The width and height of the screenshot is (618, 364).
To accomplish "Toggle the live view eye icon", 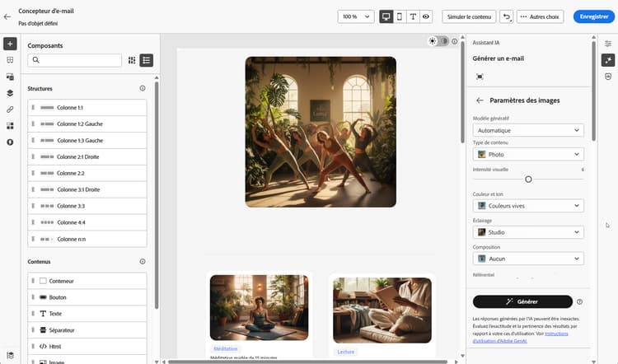I will [x=426, y=16].
